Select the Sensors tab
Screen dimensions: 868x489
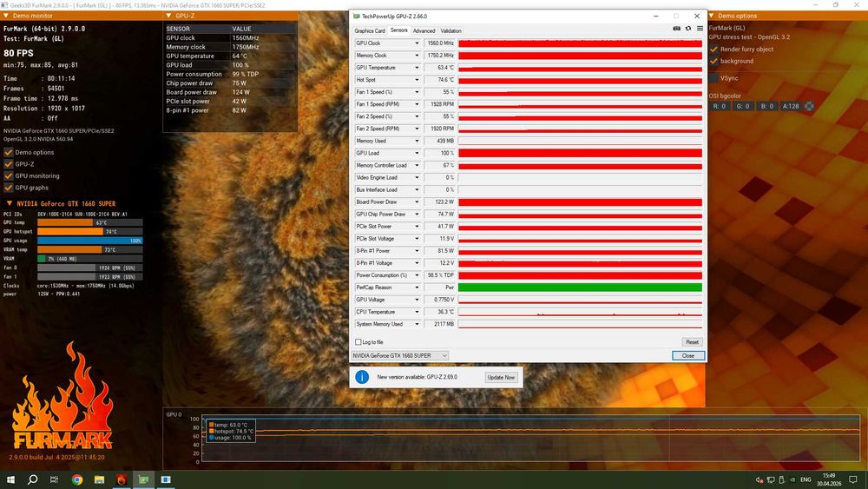398,30
